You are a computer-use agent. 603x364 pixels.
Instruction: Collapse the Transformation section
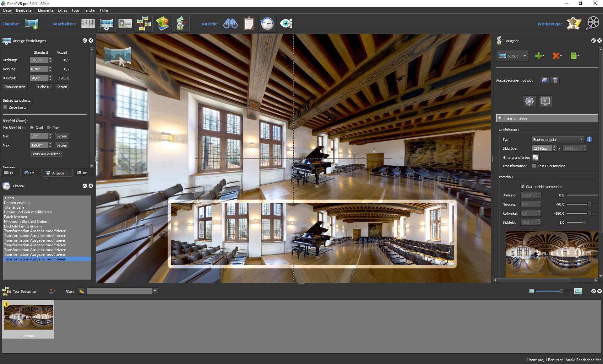pyautogui.click(x=500, y=118)
